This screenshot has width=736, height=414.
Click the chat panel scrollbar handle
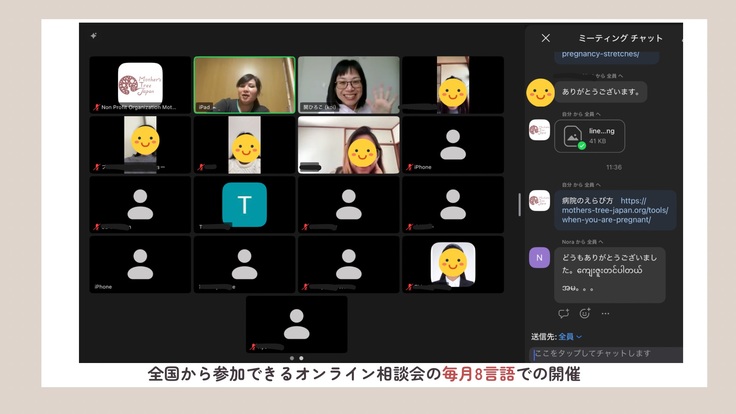pyautogui.click(x=519, y=204)
